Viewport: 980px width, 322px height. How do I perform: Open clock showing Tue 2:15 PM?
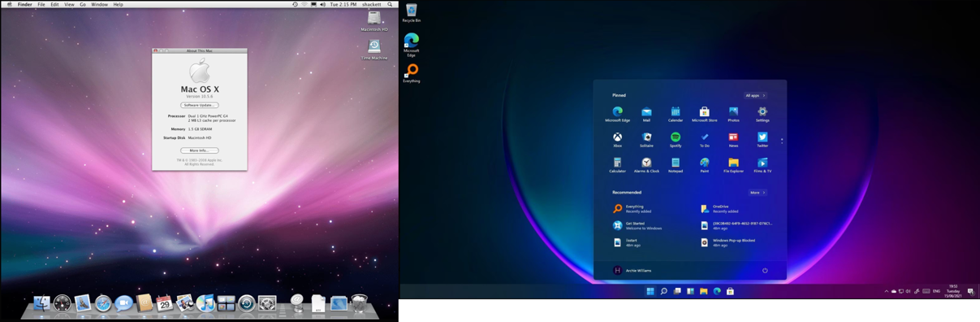click(343, 4)
